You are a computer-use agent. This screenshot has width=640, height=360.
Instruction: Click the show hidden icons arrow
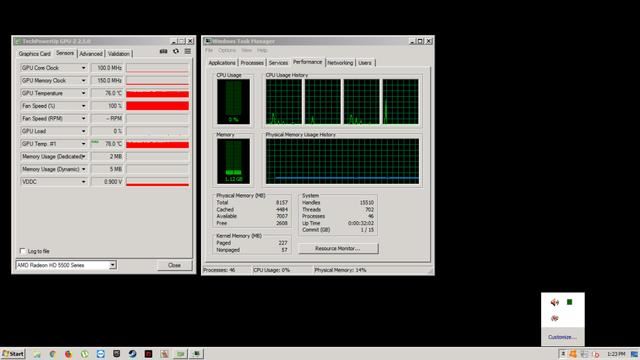point(562,354)
